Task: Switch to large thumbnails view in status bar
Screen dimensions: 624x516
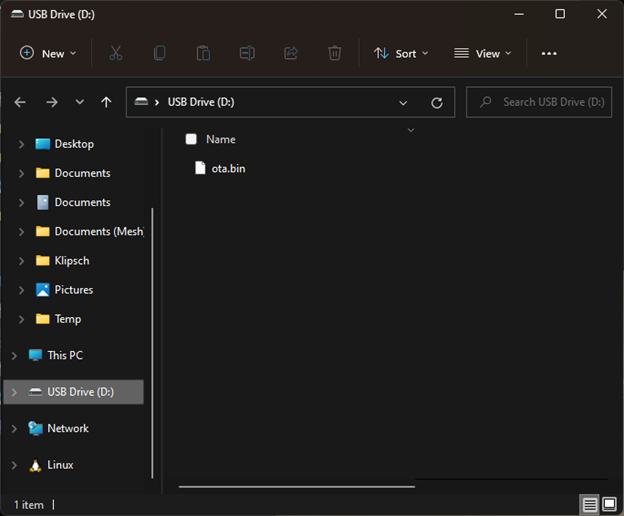Action: pos(609,504)
